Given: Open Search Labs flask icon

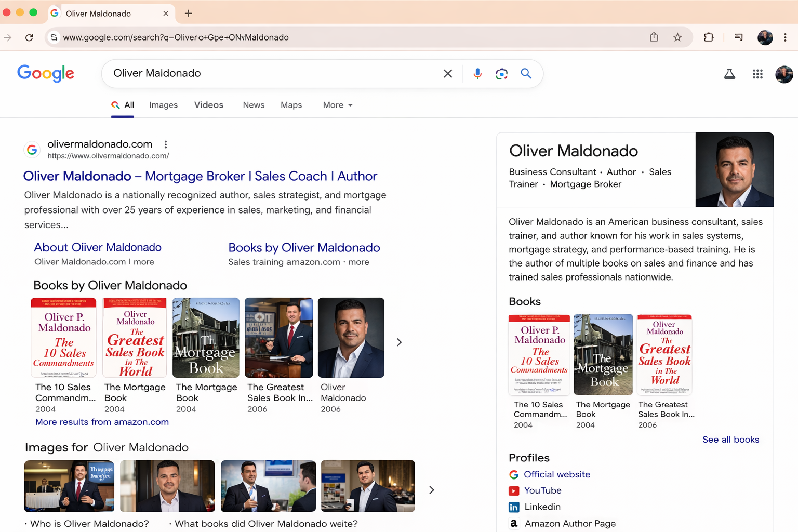Looking at the screenshot, I should (729, 74).
